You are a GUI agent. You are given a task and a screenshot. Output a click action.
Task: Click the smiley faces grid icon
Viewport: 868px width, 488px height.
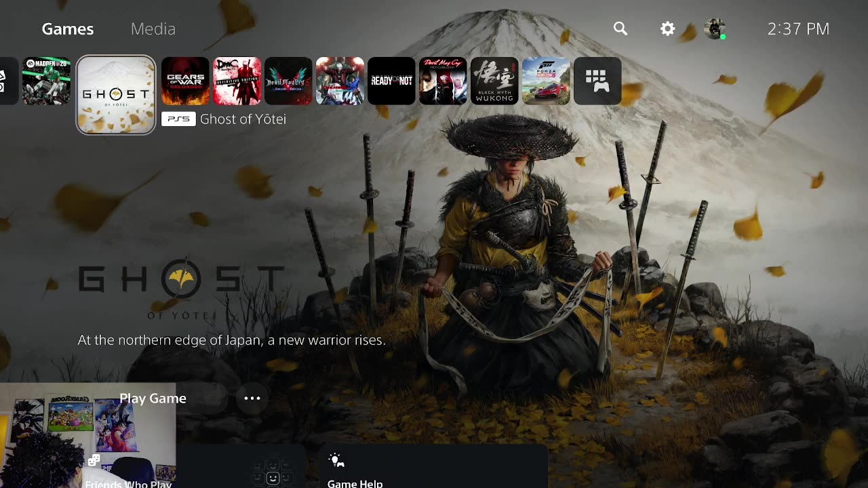click(x=273, y=472)
